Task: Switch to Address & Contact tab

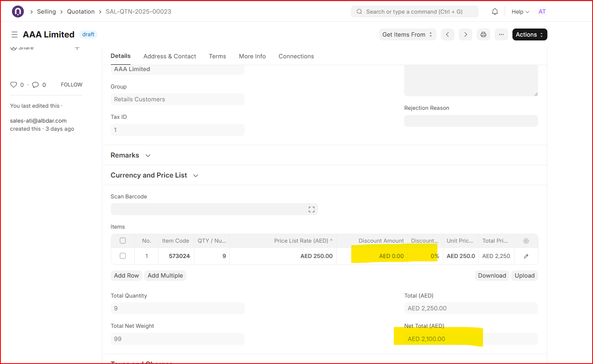Action: [170, 56]
